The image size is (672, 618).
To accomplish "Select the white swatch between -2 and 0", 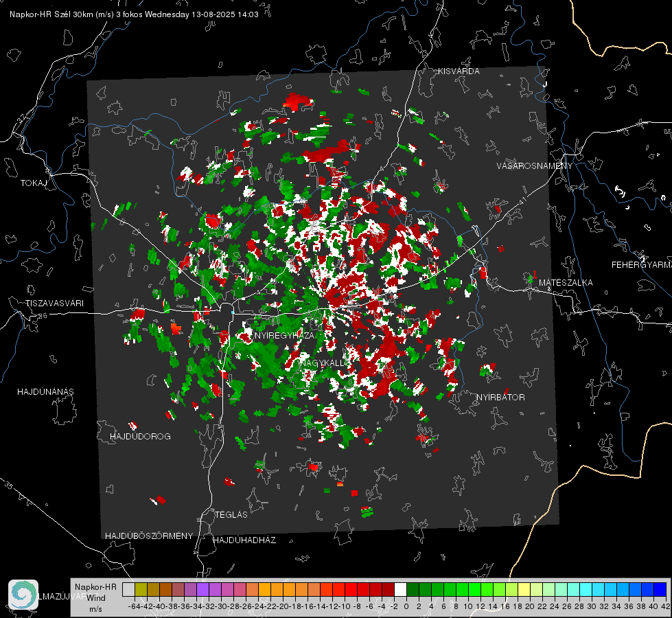I will pyautogui.click(x=400, y=590).
